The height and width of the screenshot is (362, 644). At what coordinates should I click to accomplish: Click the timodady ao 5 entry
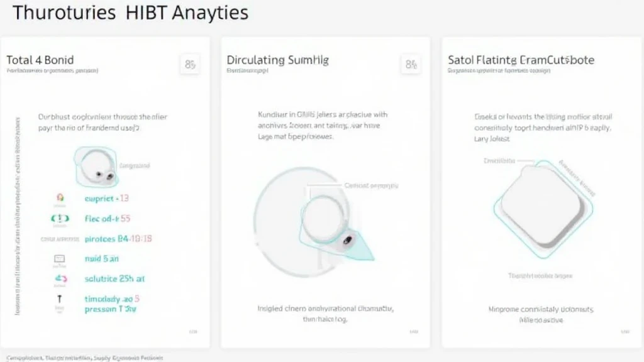click(x=111, y=299)
